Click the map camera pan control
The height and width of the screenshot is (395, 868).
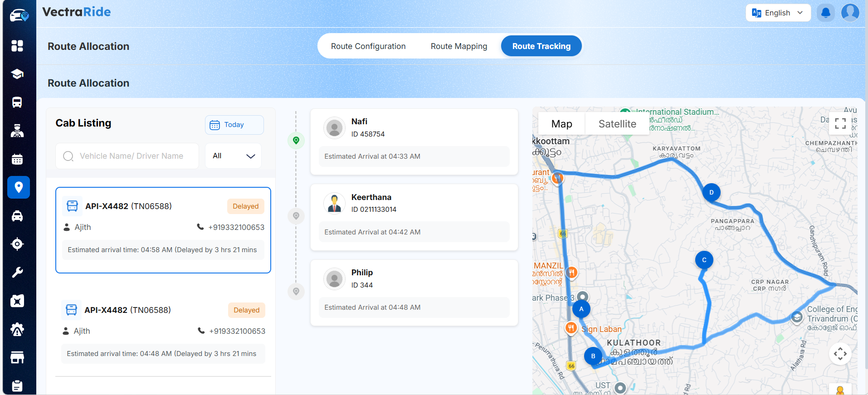tap(840, 354)
